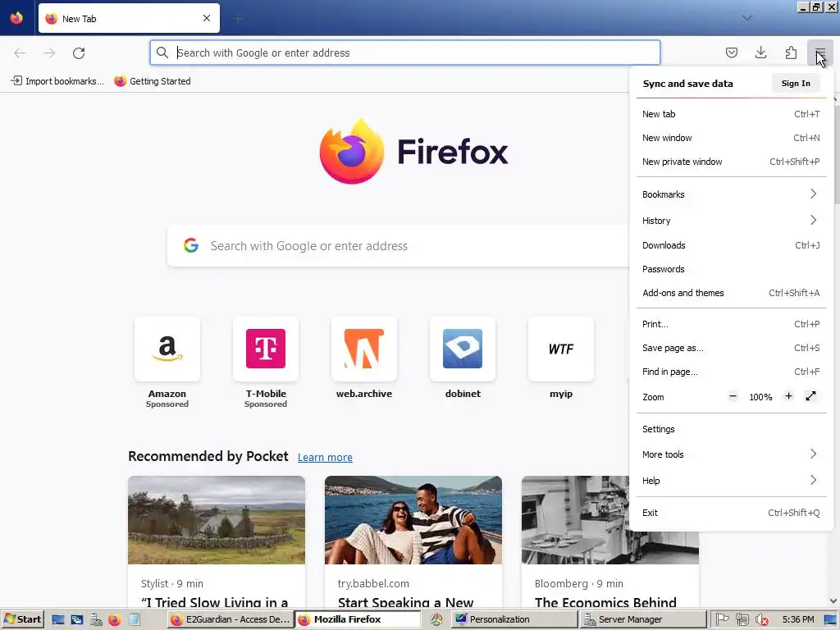This screenshot has height=630, width=840.
Task: Close the New Tab tab
Action: pos(207,18)
